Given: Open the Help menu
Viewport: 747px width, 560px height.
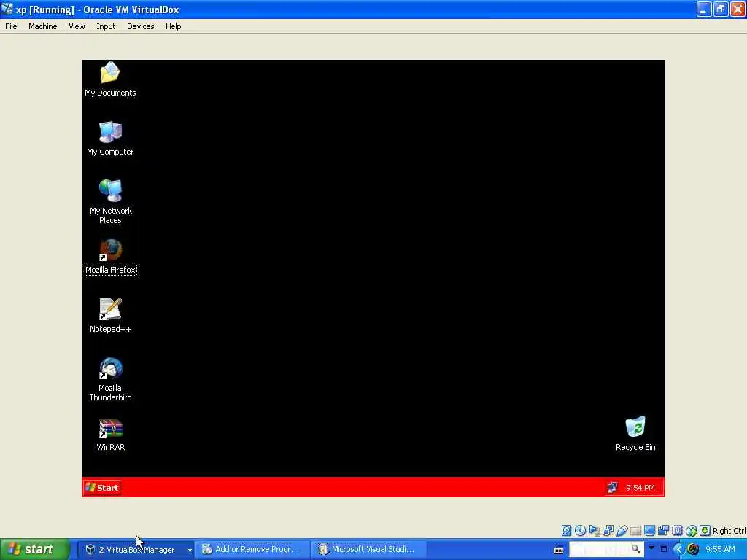Looking at the screenshot, I should (174, 26).
